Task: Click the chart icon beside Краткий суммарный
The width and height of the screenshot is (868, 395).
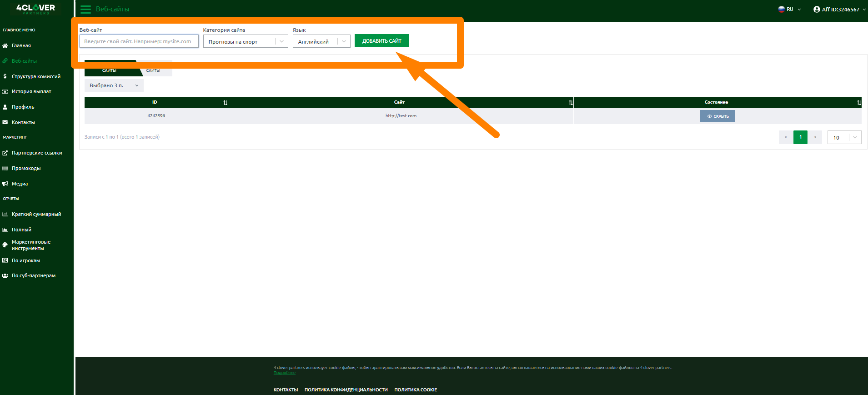Action: 5,214
